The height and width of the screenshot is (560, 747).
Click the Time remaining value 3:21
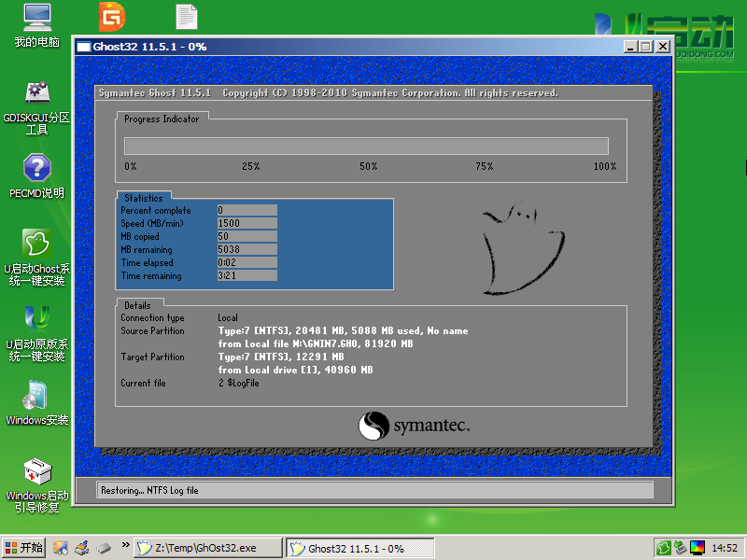247,275
